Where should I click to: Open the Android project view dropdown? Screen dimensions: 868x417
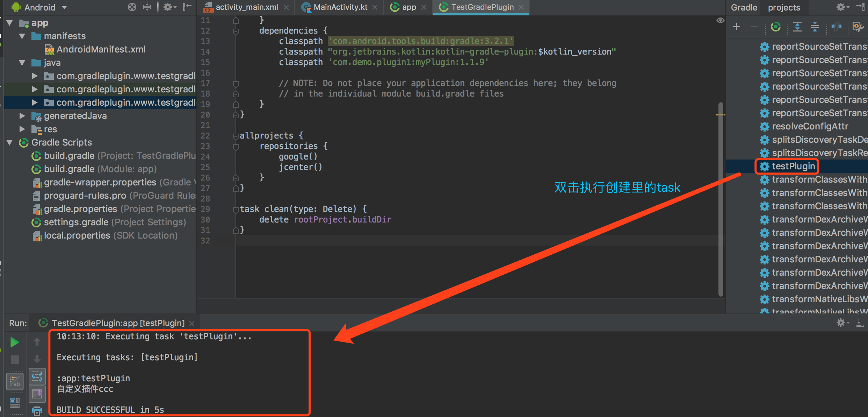click(x=64, y=7)
